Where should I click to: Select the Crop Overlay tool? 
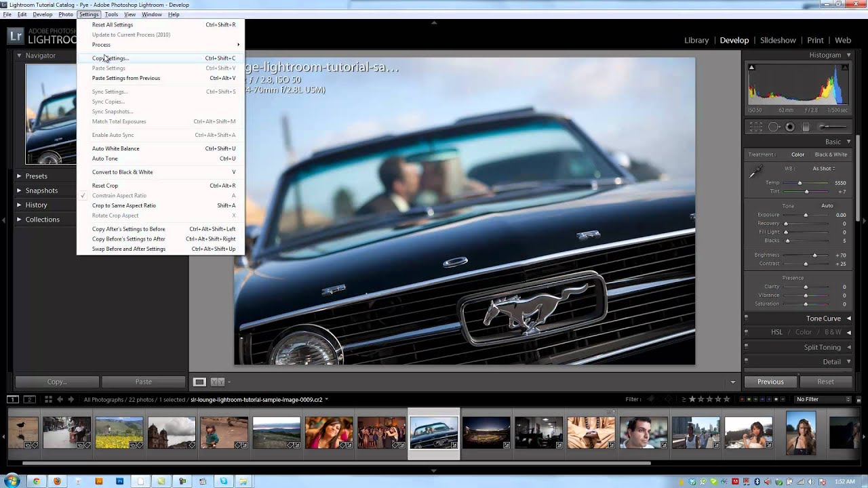pyautogui.click(x=756, y=127)
